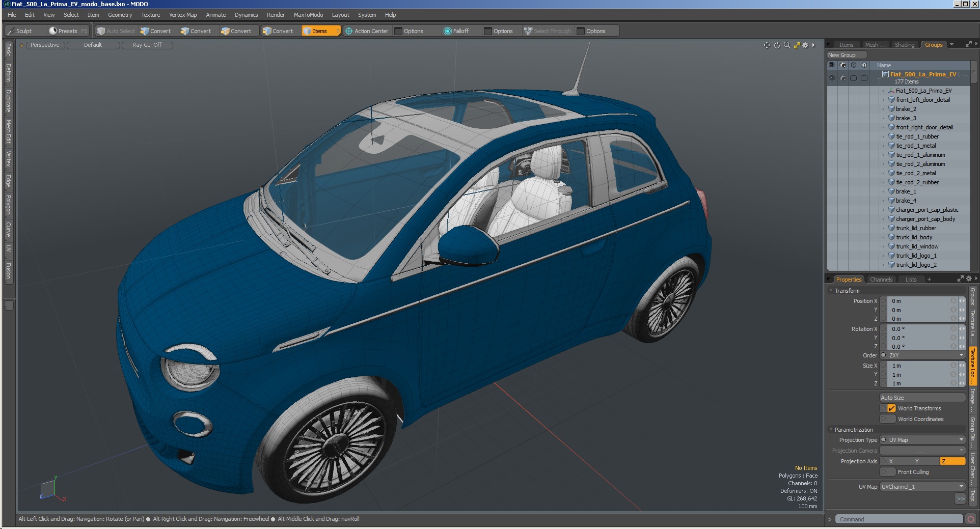This screenshot has height=529, width=980.
Task: Maximize the Properties panel with the expand icon
Action: pos(960,279)
